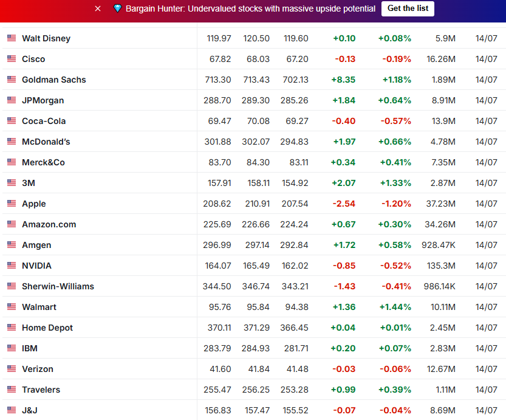Open the McDonald's stock link
Image resolution: width=506 pixels, height=420 pixels.
click(46, 142)
